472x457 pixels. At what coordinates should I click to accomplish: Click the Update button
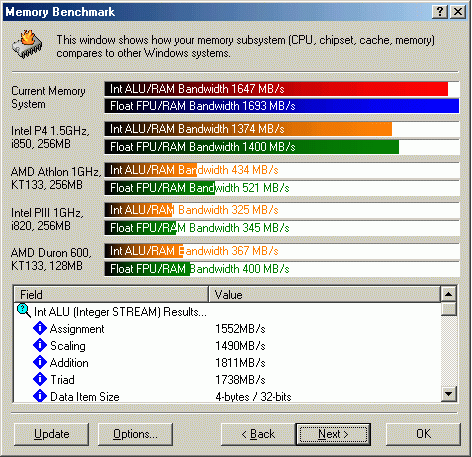point(52,434)
